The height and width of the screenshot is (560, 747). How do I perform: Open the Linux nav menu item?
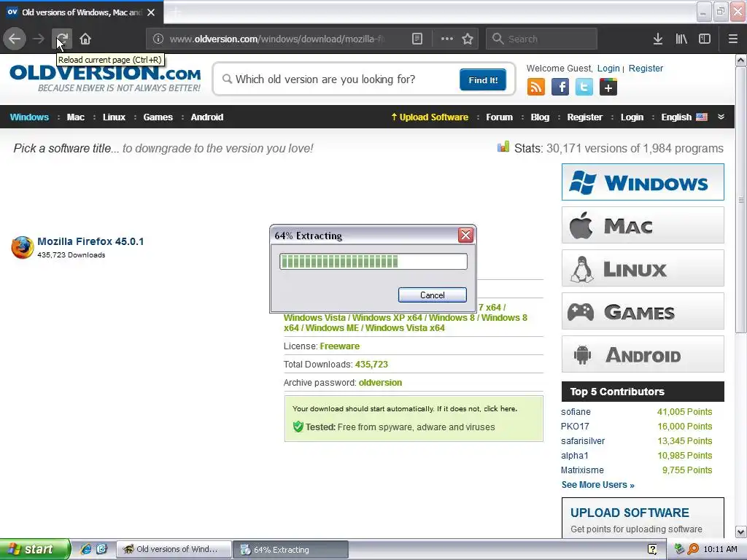point(114,117)
